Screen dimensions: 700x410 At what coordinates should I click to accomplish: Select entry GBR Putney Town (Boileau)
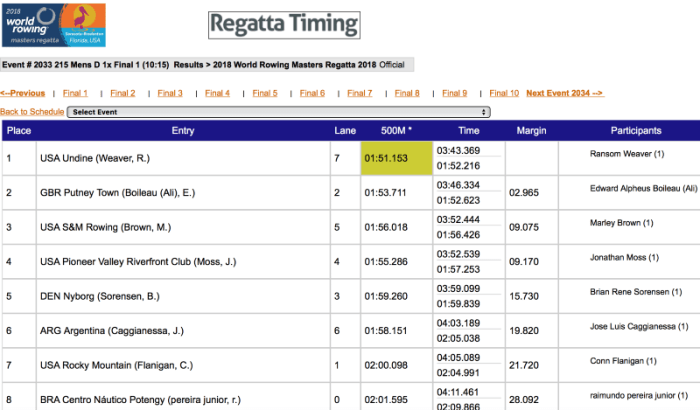tap(117, 192)
